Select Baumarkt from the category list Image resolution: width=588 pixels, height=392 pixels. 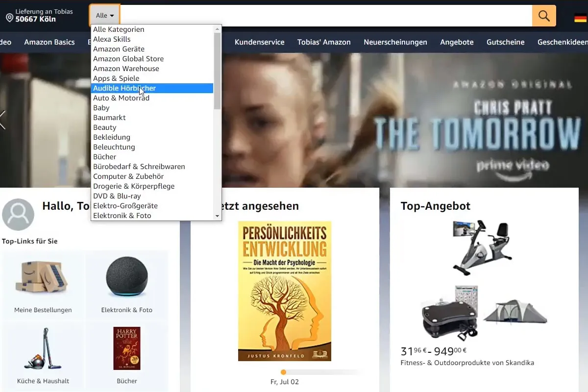coord(152,118)
